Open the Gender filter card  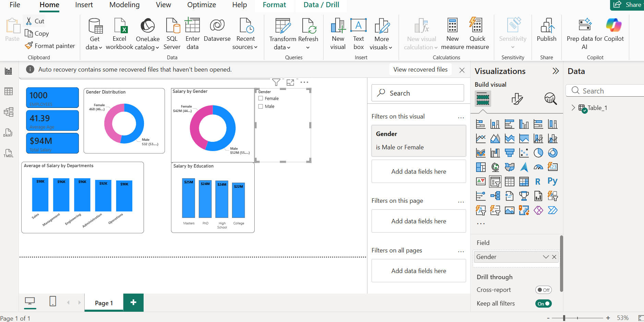[418, 140]
